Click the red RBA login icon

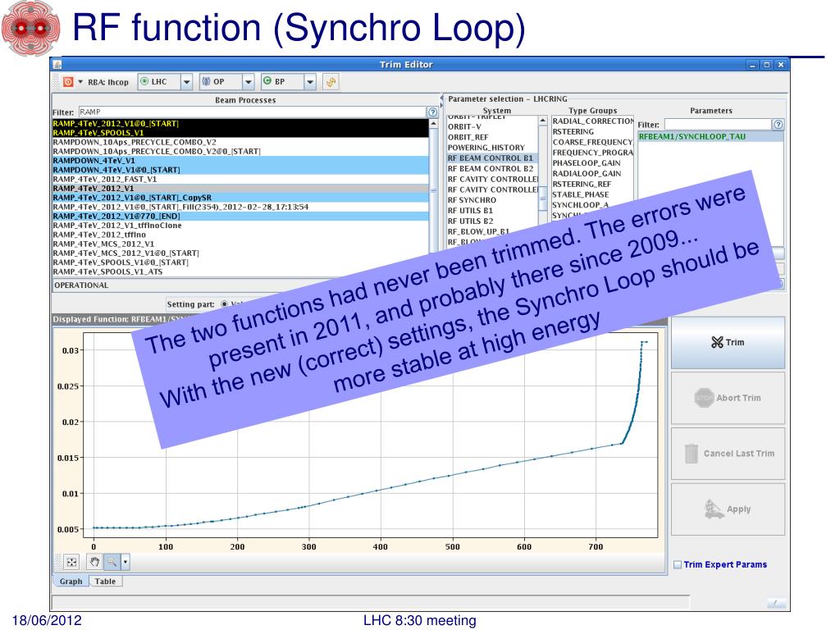pyautogui.click(x=68, y=82)
